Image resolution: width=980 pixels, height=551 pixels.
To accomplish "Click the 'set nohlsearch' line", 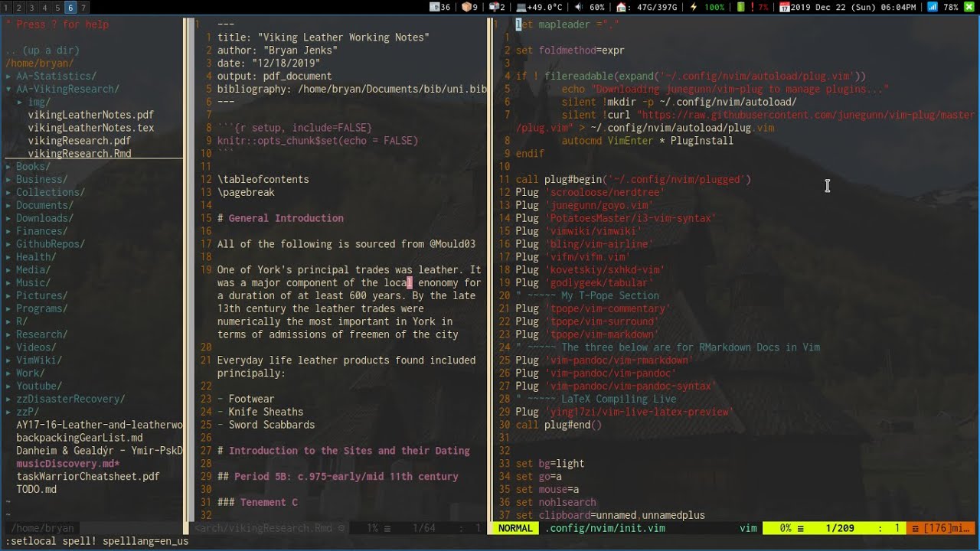I will click(x=556, y=504).
